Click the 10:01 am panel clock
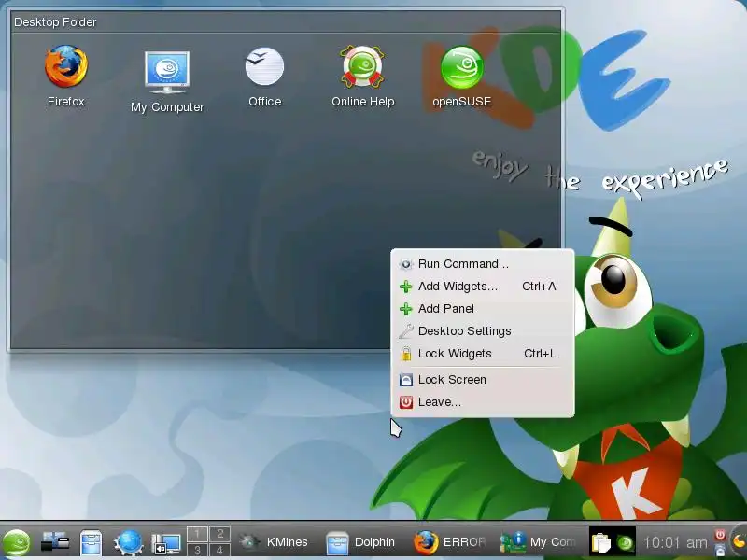747x560 pixels. [x=675, y=542]
